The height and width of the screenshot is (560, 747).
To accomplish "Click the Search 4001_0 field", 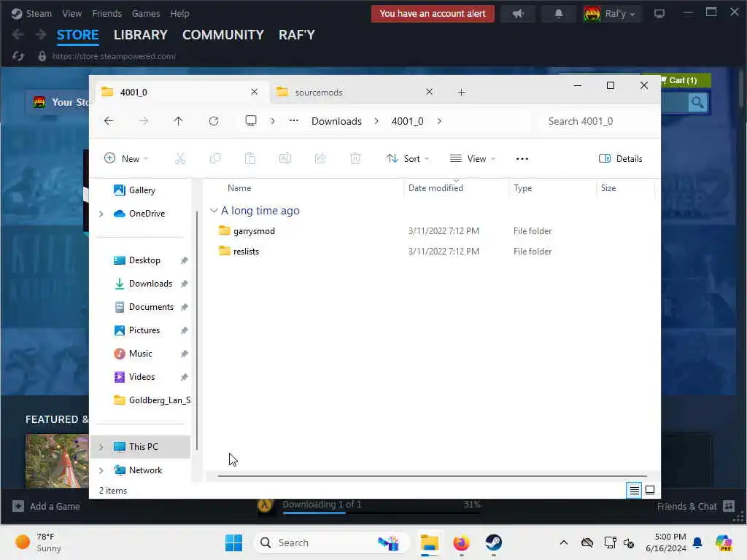I will (595, 121).
